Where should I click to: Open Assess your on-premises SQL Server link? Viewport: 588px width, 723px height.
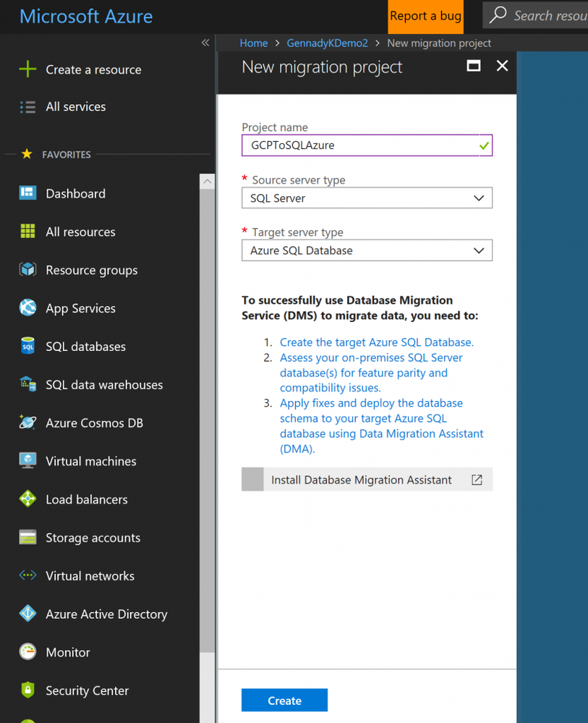coord(371,373)
